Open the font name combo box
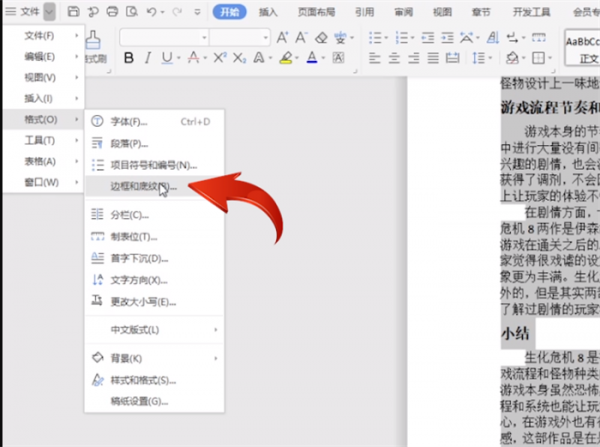The width and height of the screenshot is (600, 447). tap(164, 38)
